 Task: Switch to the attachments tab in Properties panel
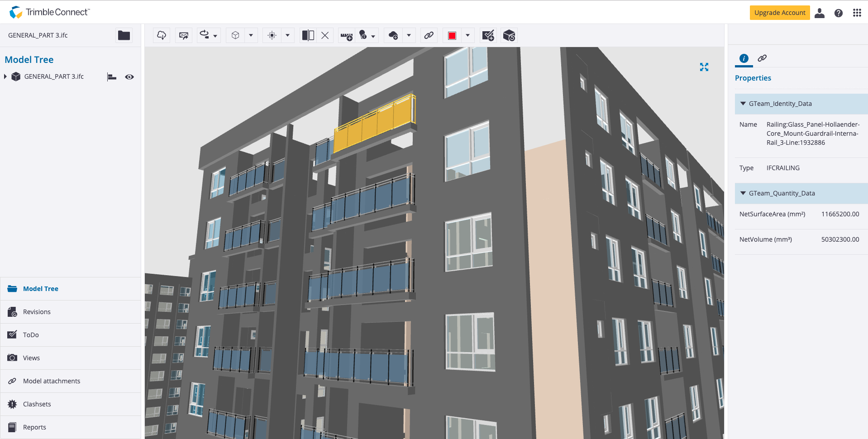[762, 58]
